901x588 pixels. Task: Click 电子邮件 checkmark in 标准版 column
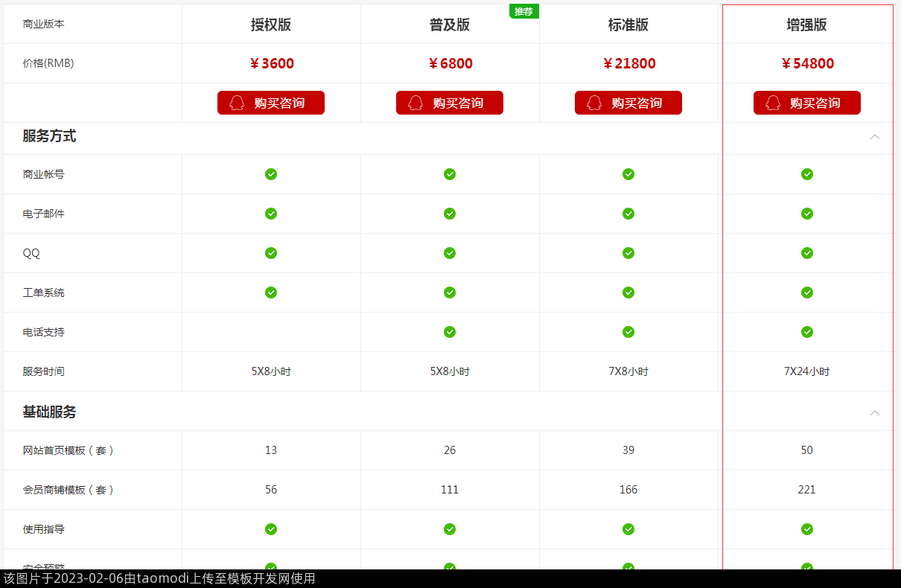628,214
